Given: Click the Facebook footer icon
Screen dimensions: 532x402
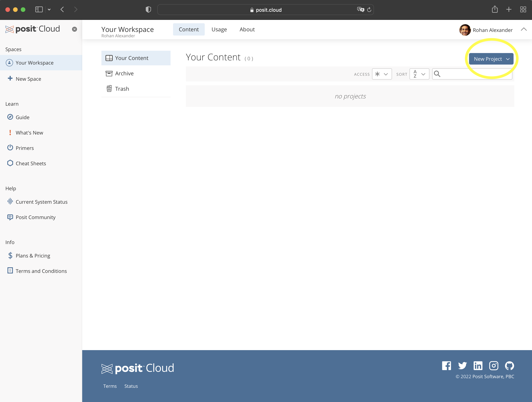Looking at the screenshot, I should pyautogui.click(x=446, y=366).
